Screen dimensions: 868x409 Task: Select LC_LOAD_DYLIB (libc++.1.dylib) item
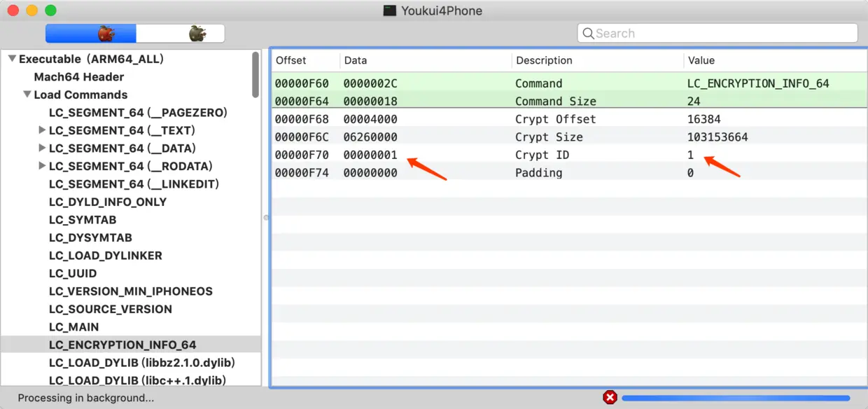click(137, 380)
